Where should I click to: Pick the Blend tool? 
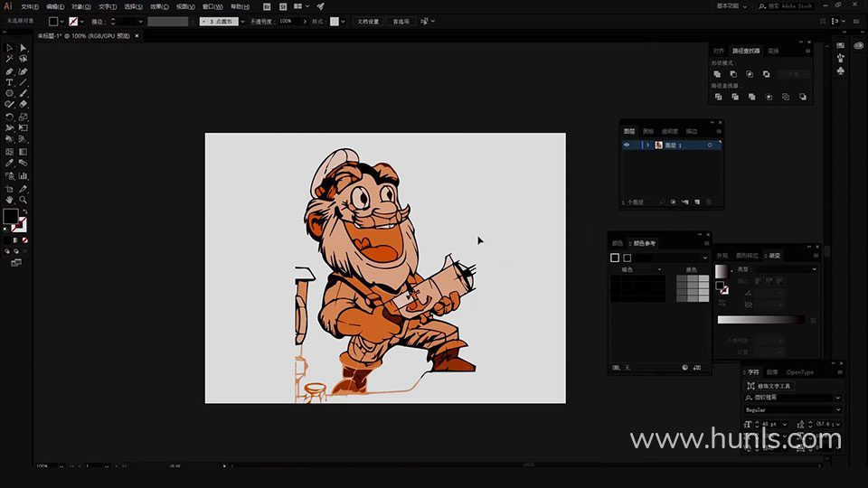point(24,163)
